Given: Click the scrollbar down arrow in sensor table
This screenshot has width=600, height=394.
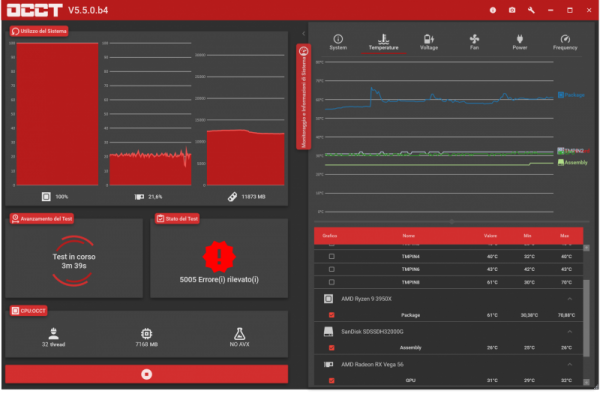Looking at the screenshot, I should tap(586, 382).
